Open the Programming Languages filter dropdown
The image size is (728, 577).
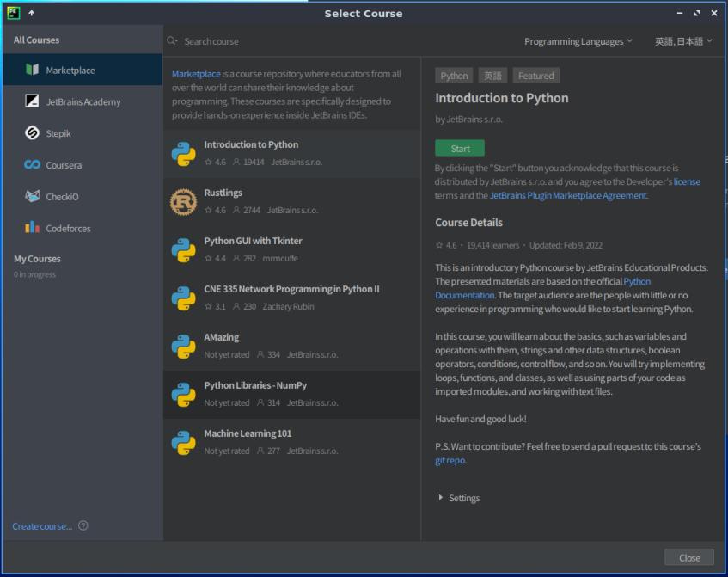[x=578, y=41]
